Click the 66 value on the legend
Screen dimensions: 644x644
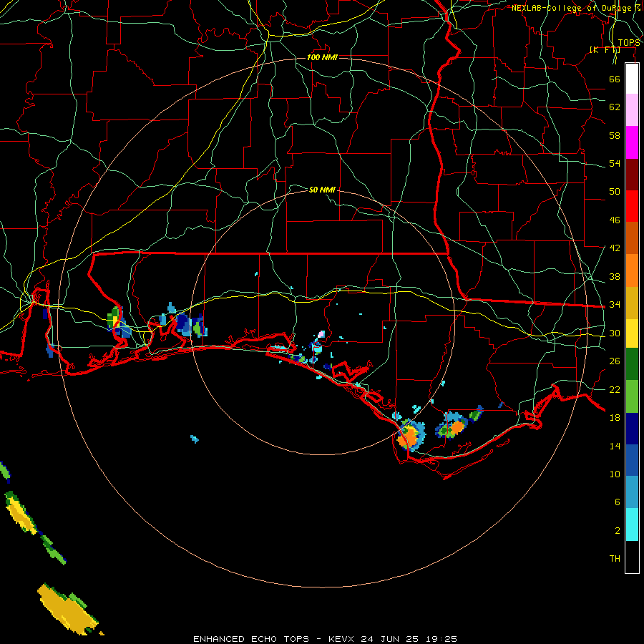coord(615,79)
